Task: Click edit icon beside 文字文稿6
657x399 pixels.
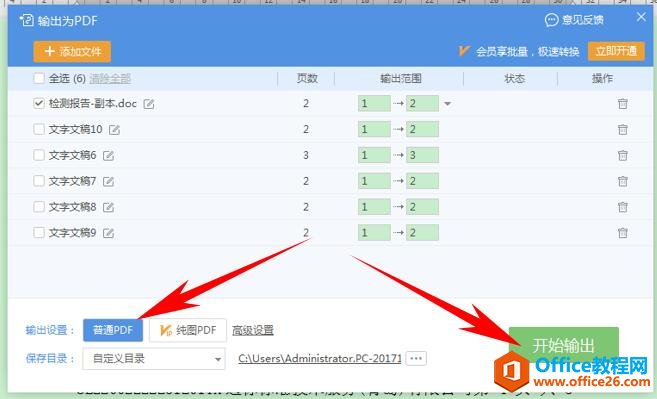Action: pos(109,156)
